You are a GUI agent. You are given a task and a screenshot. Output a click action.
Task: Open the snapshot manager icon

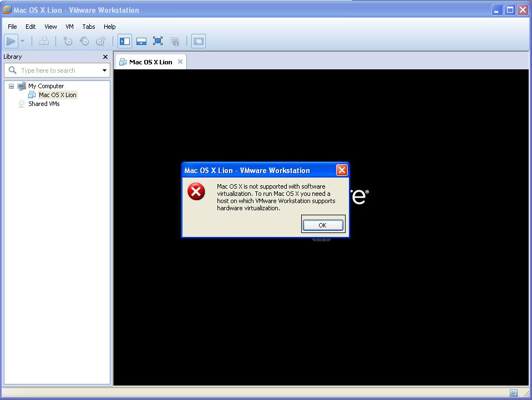click(101, 42)
